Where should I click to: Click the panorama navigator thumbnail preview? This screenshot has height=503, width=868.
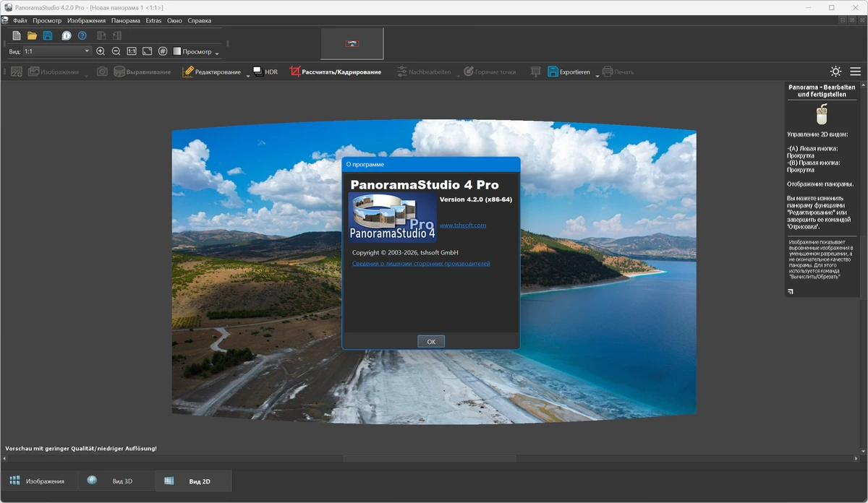pyautogui.click(x=352, y=44)
